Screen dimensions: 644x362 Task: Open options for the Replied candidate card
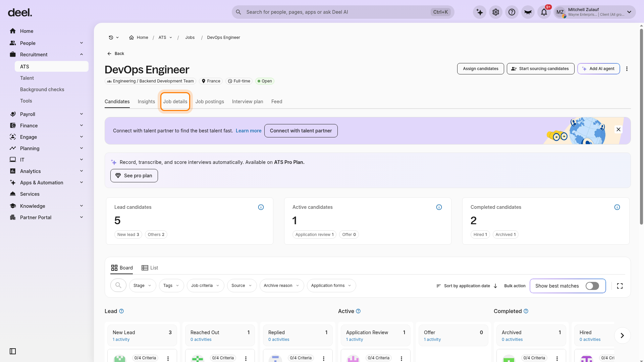[x=324, y=358]
